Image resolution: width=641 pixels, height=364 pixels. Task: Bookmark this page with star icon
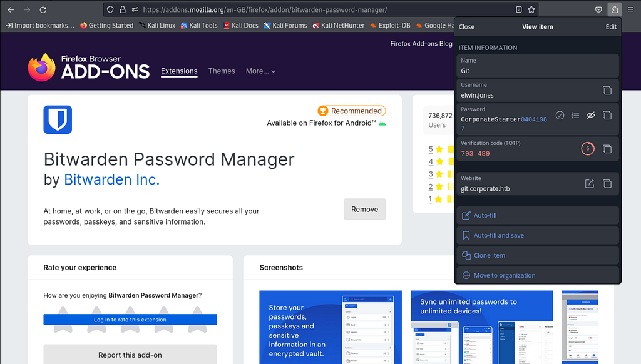[x=531, y=9]
